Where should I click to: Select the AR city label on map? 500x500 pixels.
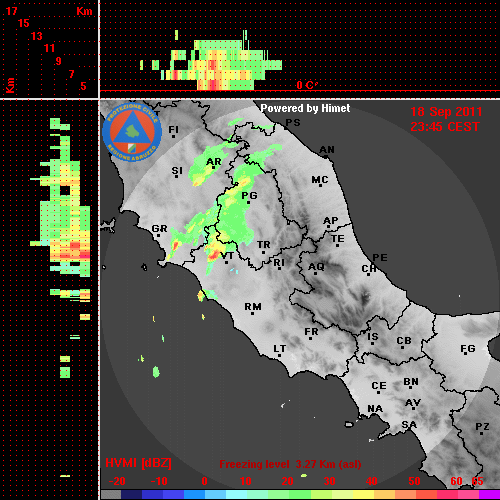click(x=214, y=162)
